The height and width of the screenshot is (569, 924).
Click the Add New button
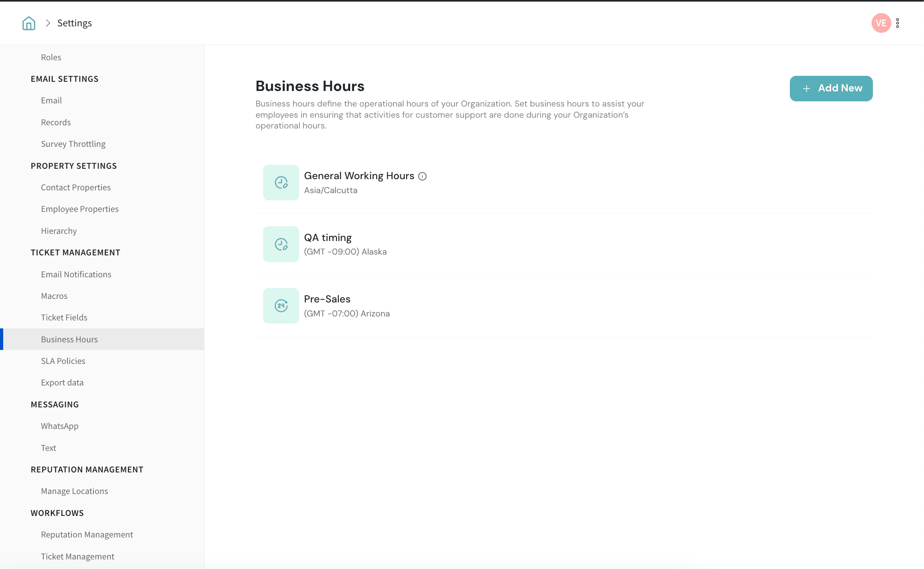point(831,88)
